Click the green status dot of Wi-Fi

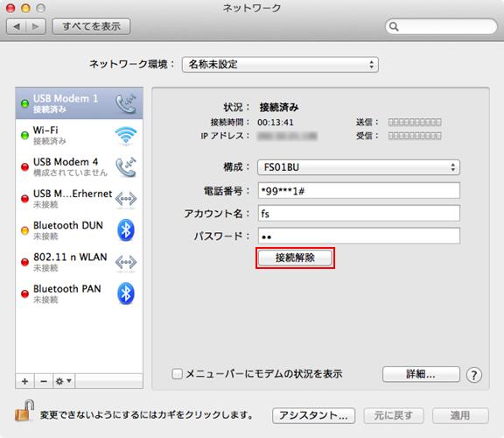(24, 136)
